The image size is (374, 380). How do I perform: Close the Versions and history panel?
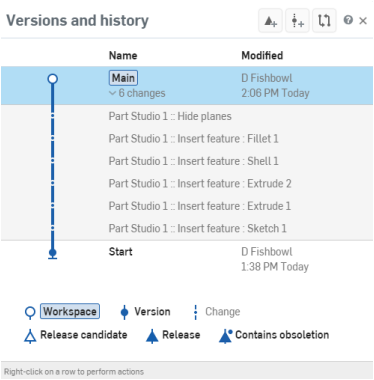(x=363, y=21)
